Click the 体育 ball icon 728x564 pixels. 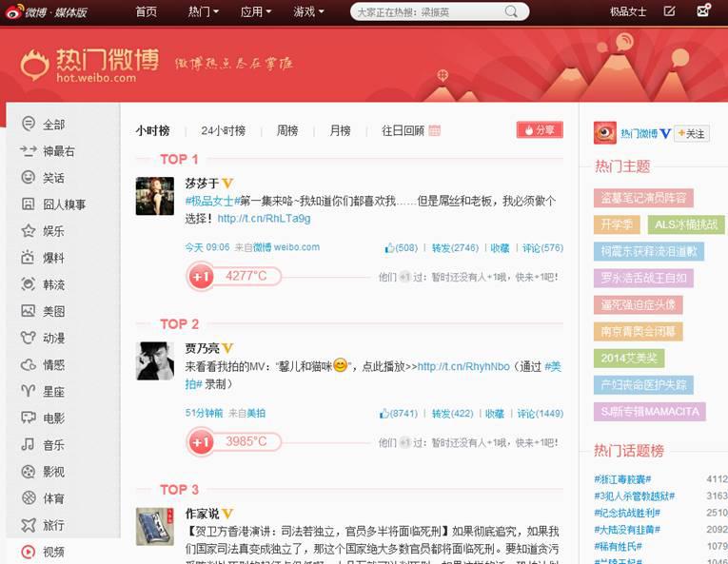click(29, 498)
